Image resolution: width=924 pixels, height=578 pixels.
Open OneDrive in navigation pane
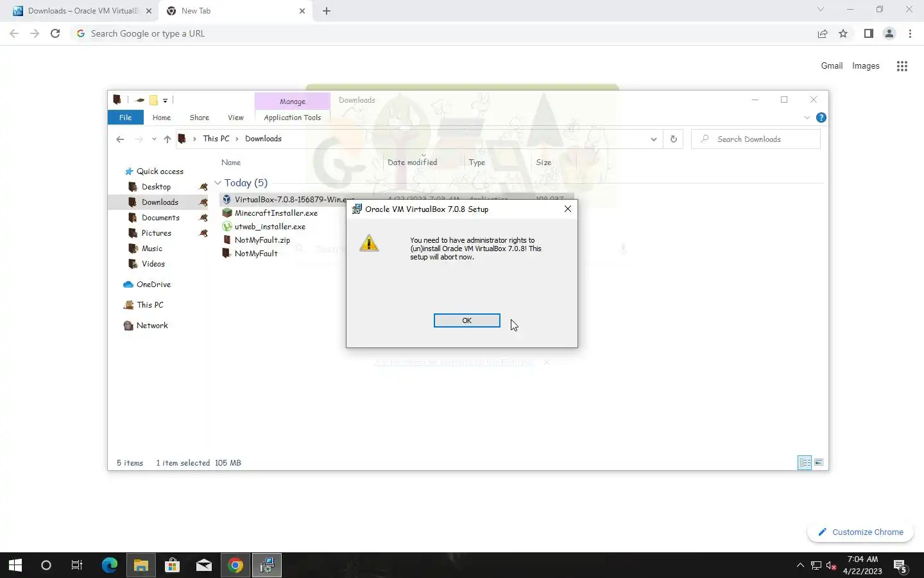click(x=153, y=285)
